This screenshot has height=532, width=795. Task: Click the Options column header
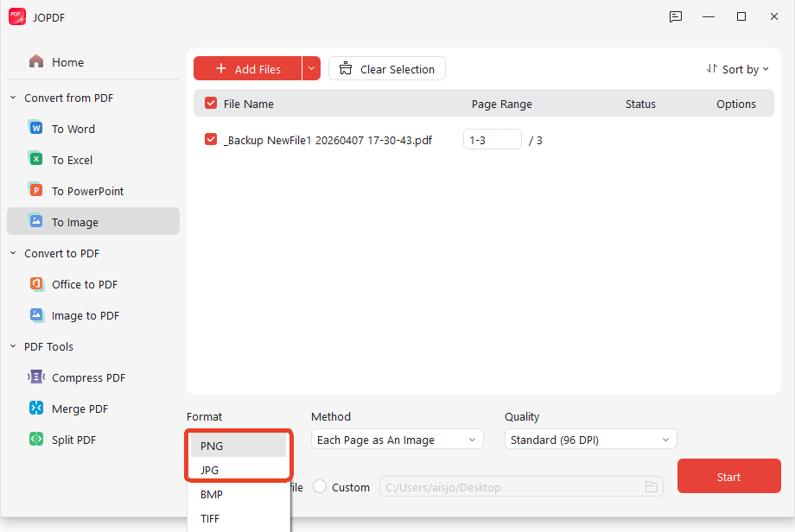pyautogui.click(x=735, y=104)
